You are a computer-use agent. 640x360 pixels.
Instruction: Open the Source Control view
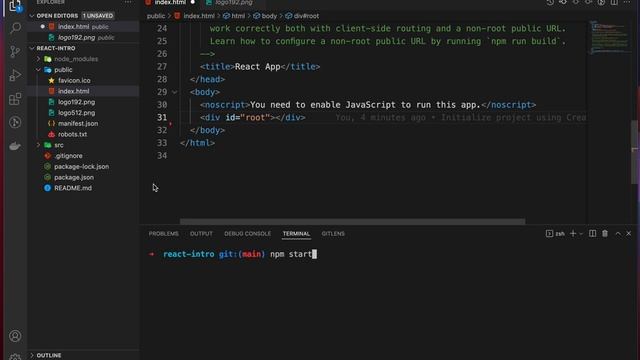point(15,51)
